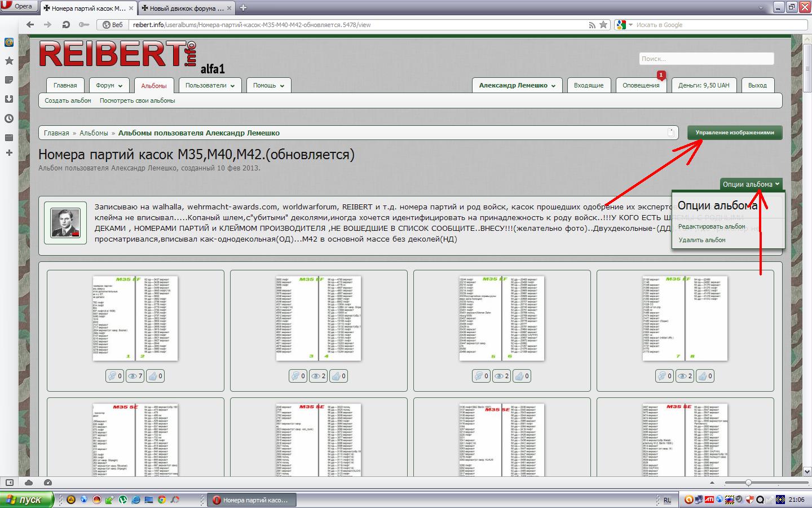Toggle the Opera panel button at bottom-left
Screen dimensions: 812x508
(10, 483)
